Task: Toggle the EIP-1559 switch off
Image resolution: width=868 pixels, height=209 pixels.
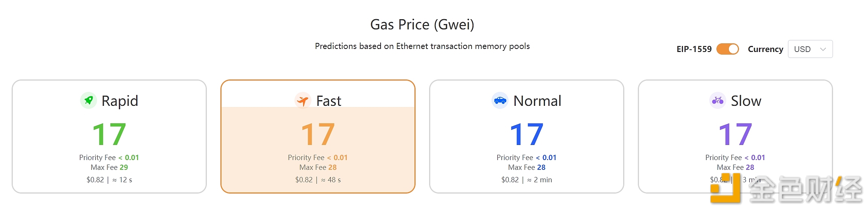Action: (727, 49)
